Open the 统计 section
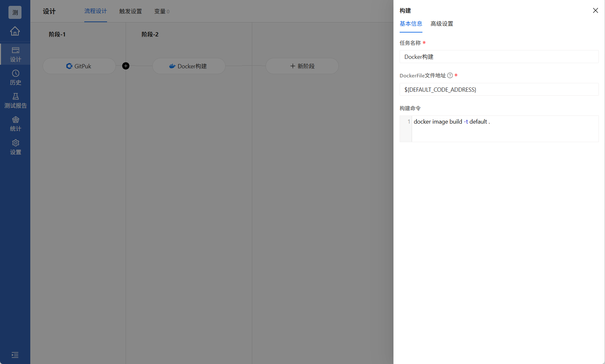 (x=15, y=124)
